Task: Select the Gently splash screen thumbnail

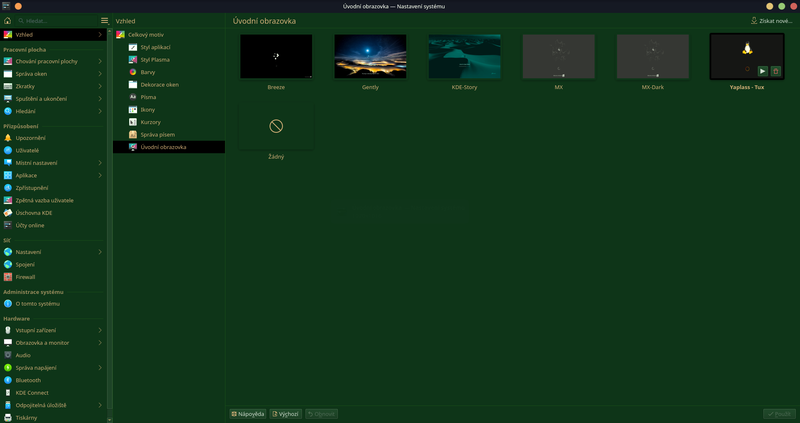Action: pyautogui.click(x=370, y=57)
